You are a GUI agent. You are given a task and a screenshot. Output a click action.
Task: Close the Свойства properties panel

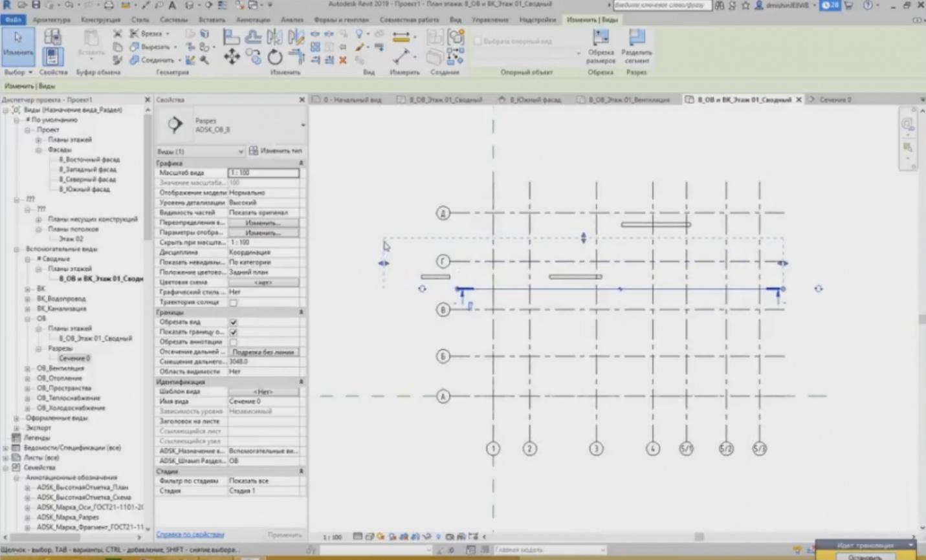tap(302, 100)
